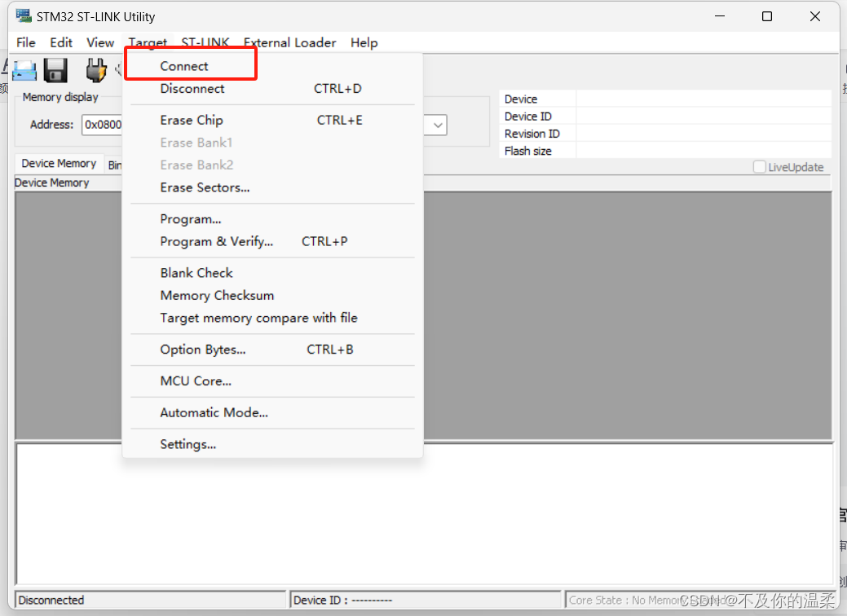Image resolution: width=847 pixels, height=616 pixels.
Task: Choose Connect from the Target menu
Action: (273, 66)
